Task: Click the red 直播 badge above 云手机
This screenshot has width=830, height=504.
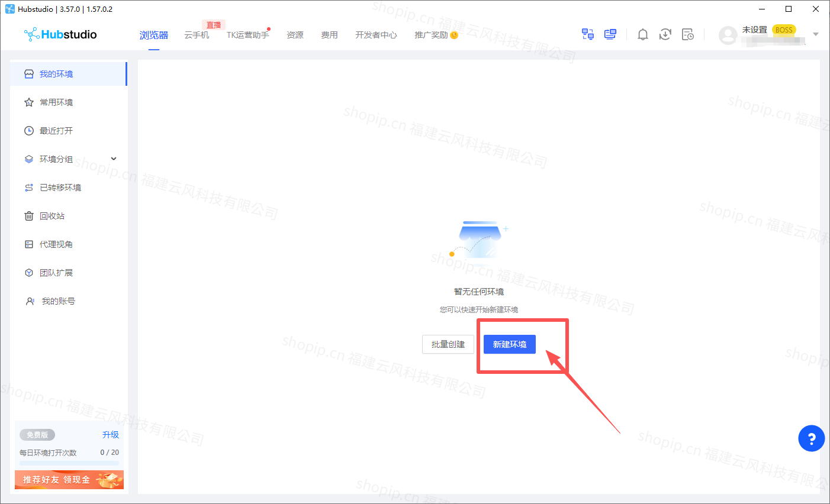Action: coord(214,25)
